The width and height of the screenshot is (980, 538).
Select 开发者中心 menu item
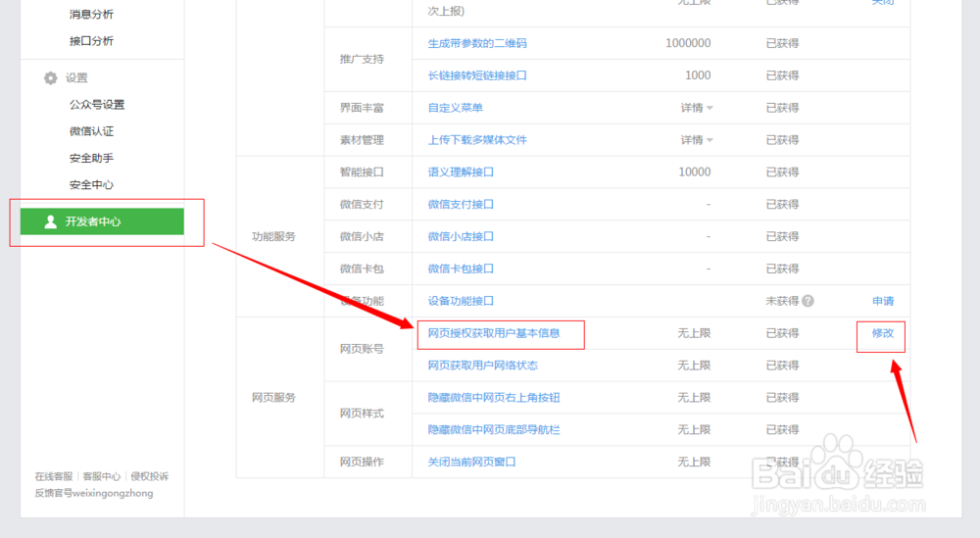point(102,221)
